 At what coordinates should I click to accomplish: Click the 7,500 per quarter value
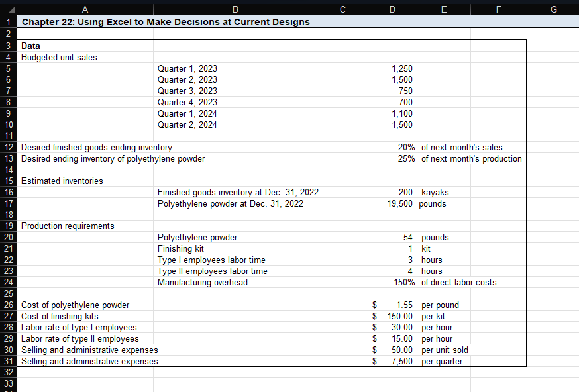point(402,362)
